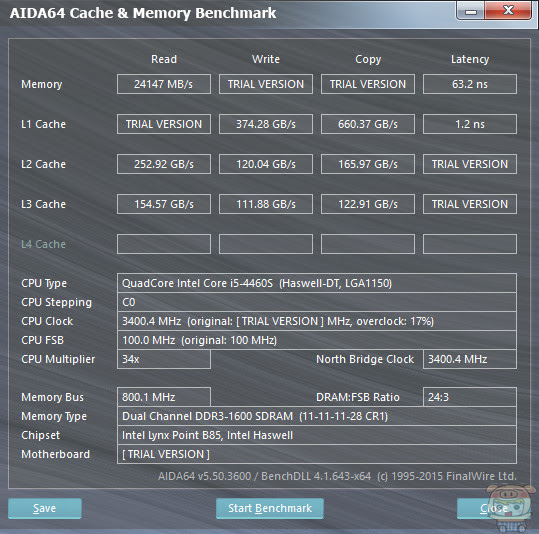Screen dimensions: 539x534
Task: Select L1 Cache Write 374.28 GB/s
Action: point(266,124)
